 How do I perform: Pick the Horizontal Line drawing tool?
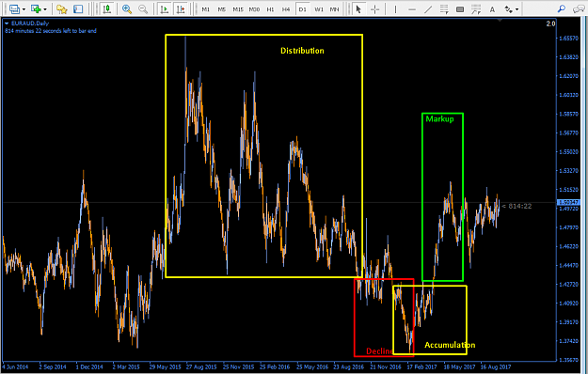(412, 9)
